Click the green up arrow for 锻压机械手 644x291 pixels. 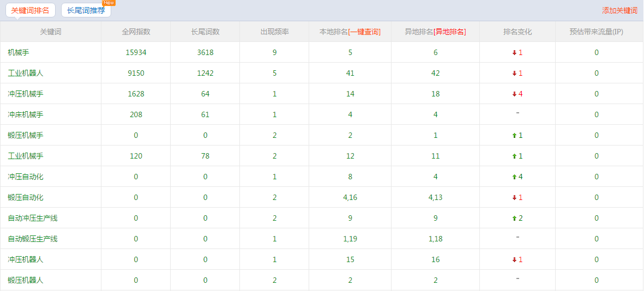coord(514,136)
